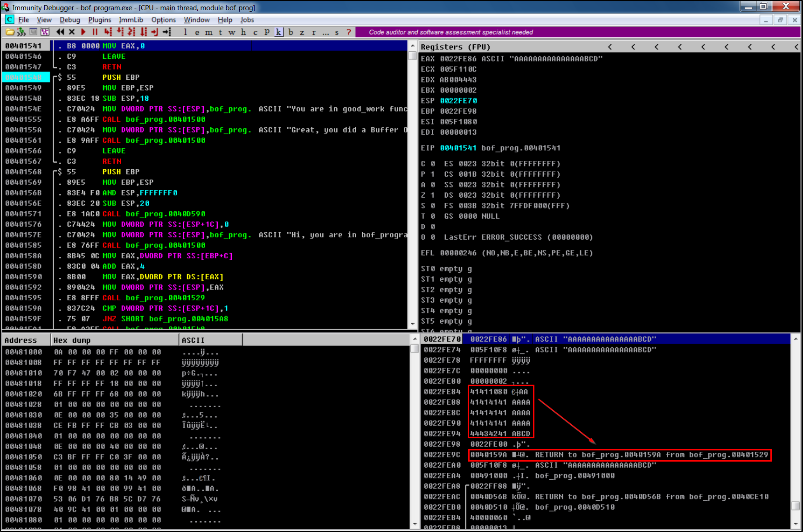The image size is (803, 532).
Task: Click the ASCII column header in dump
Action: click(211, 340)
